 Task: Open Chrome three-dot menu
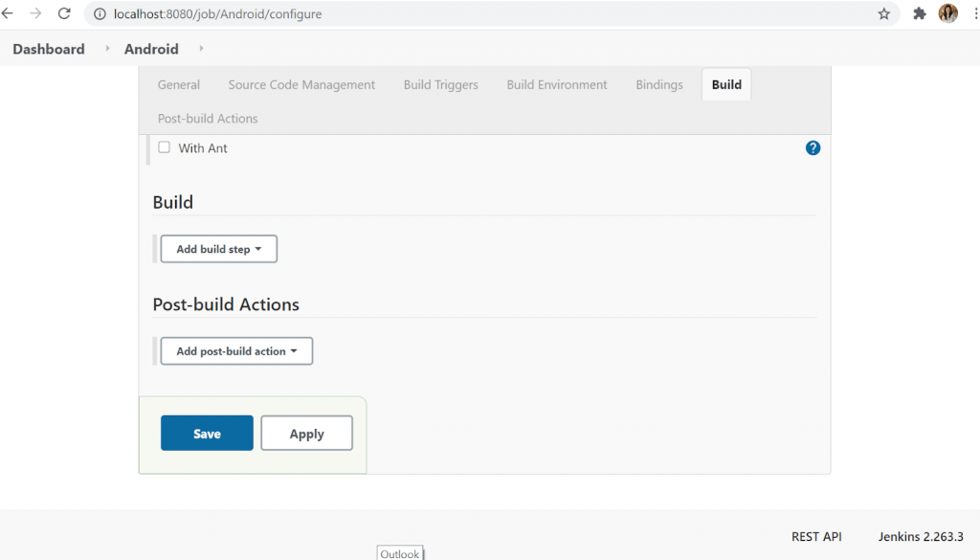pos(975,13)
